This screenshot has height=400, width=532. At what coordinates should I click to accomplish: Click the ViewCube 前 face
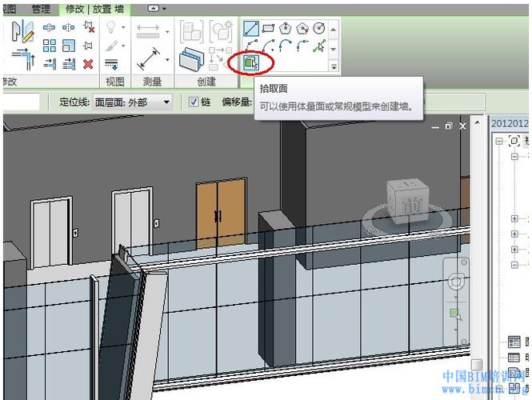coord(412,206)
